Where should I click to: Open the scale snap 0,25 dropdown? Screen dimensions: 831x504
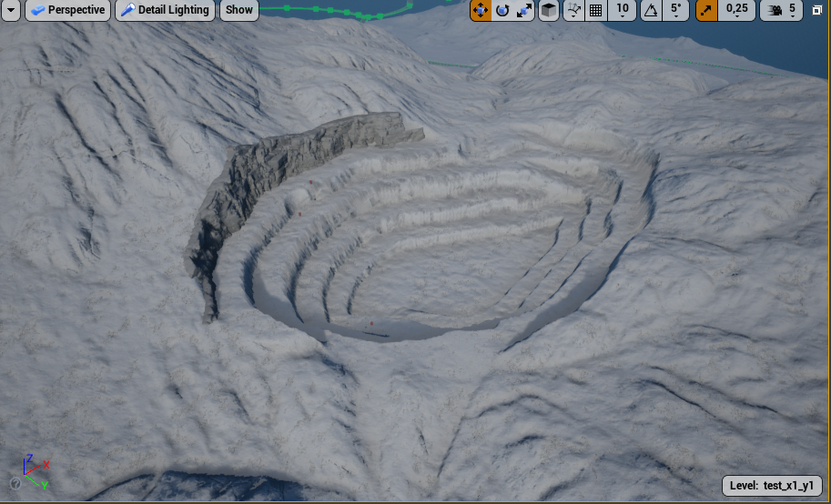point(737,10)
